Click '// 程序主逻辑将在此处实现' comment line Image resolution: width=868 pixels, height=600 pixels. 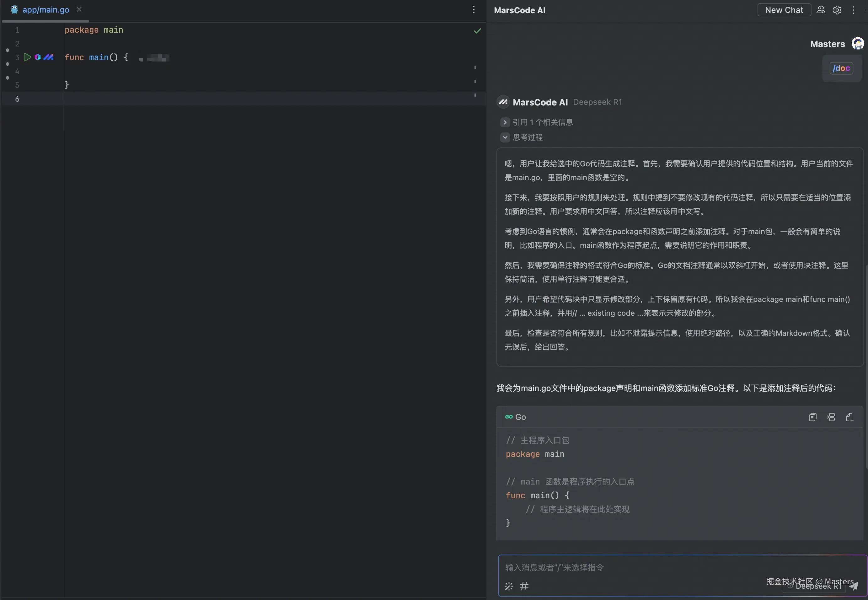[577, 509]
